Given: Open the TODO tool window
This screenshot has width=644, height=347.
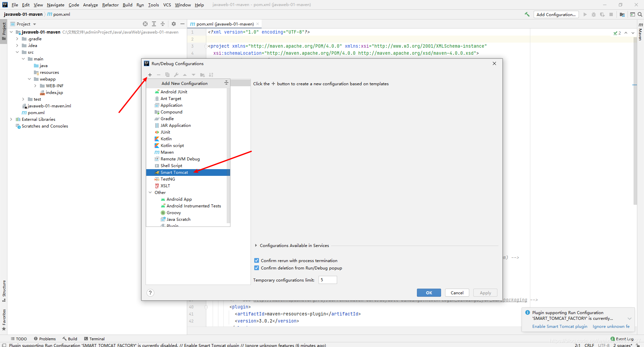Looking at the screenshot, I should pyautogui.click(x=19, y=339).
